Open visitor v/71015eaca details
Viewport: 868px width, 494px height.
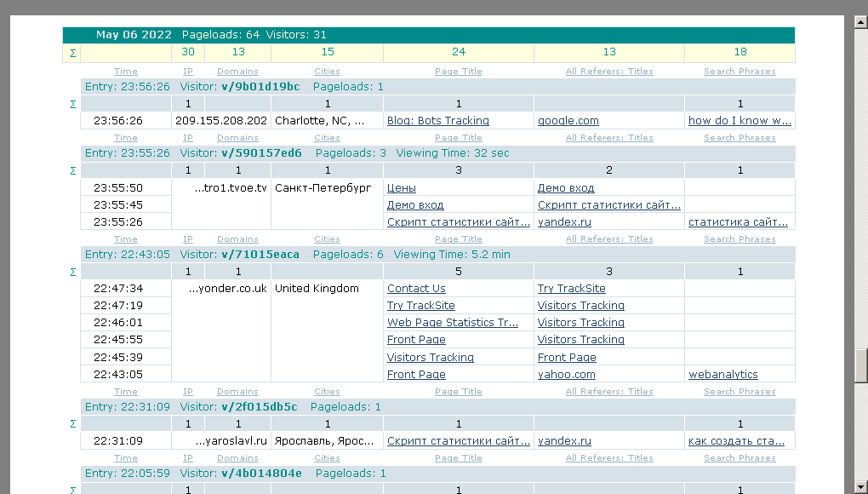(x=260, y=255)
